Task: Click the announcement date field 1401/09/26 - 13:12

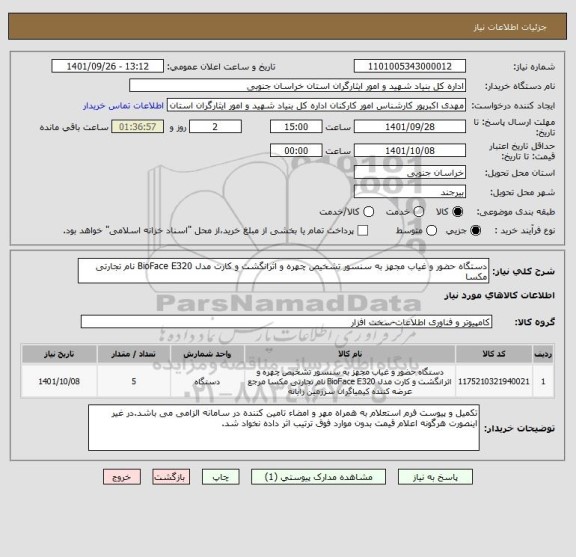Action: [108, 67]
